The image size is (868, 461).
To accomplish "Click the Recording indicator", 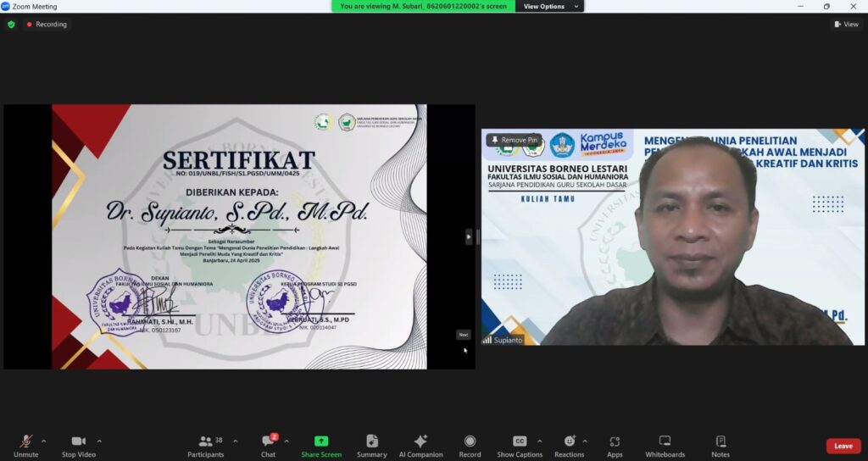I will (47, 25).
